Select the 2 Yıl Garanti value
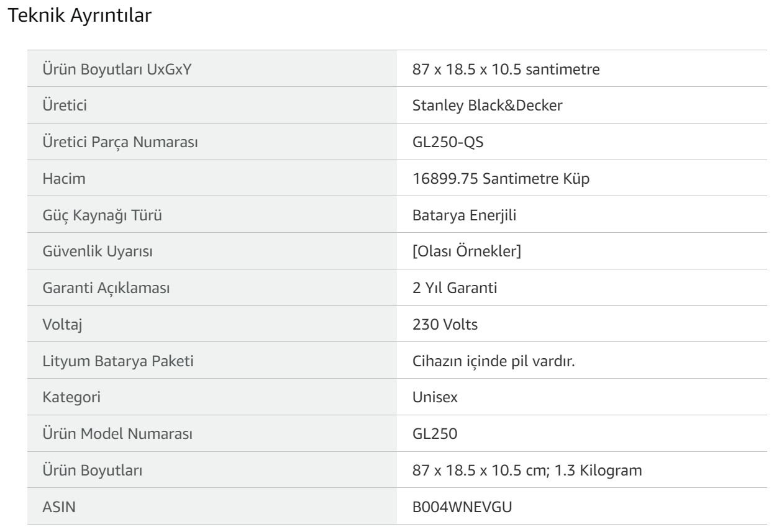774x532 pixels. pyautogui.click(x=455, y=289)
